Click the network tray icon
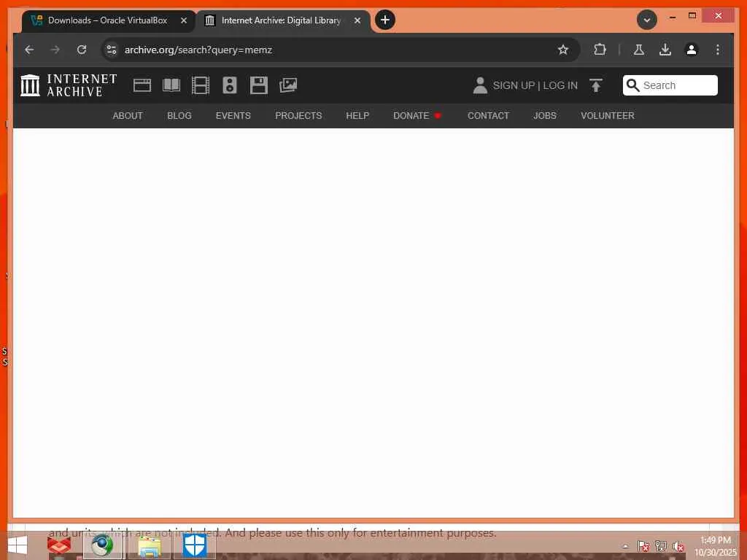Image resolution: width=747 pixels, height=560 pixels. tap(661, 546)
